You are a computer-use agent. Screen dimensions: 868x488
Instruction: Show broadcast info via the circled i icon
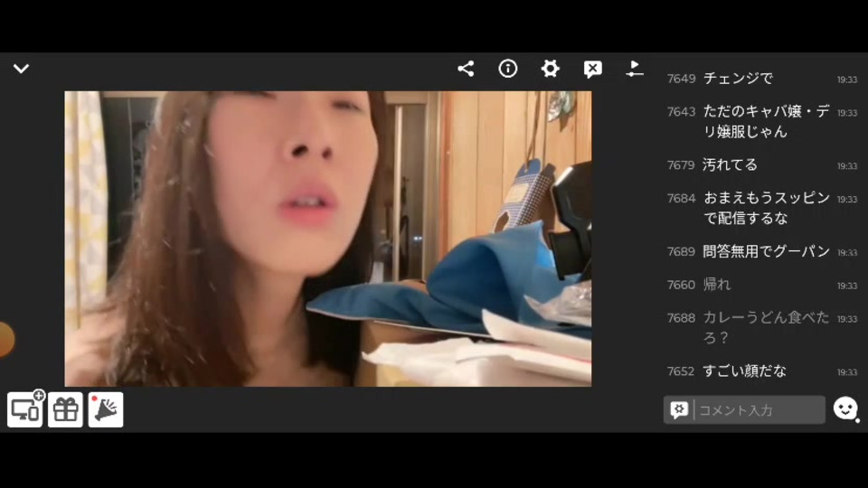(507, 69)
